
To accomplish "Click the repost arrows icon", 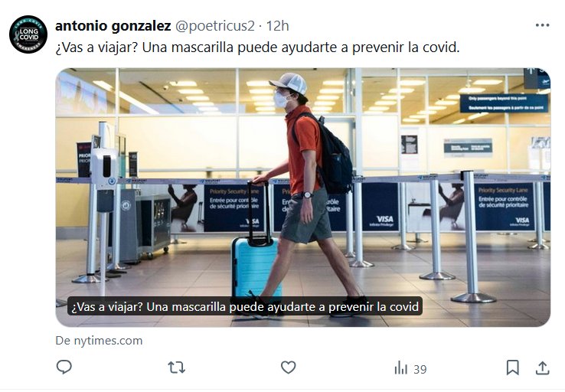I will 177,367.
